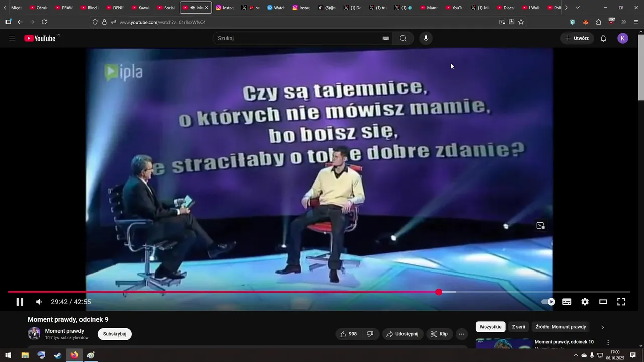
Task: Dislike the video with thumbs down
Action: [370, 334]
